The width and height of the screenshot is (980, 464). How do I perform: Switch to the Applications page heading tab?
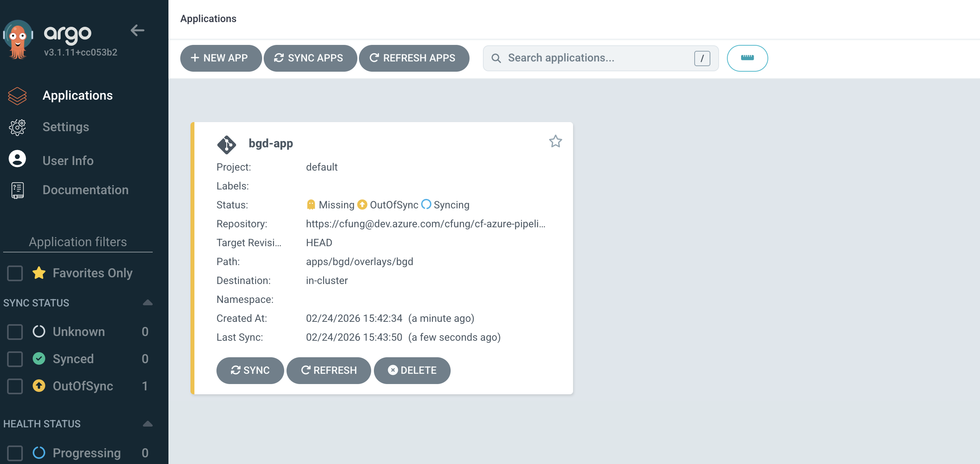[208, 19]
